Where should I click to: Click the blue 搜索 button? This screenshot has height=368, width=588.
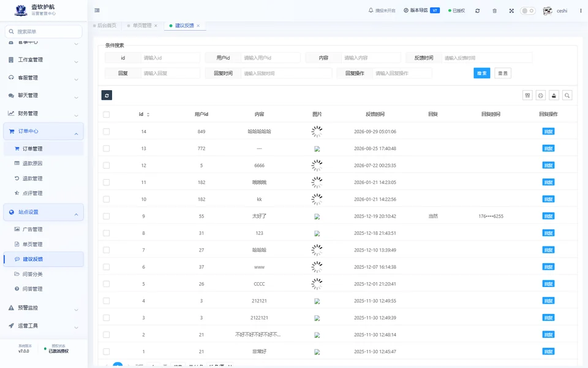(482, 73)
